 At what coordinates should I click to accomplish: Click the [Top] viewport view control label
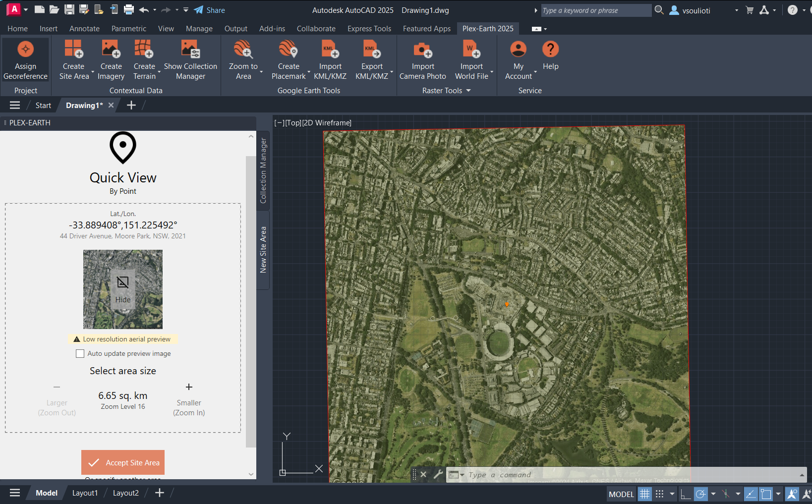click(293, 123)
